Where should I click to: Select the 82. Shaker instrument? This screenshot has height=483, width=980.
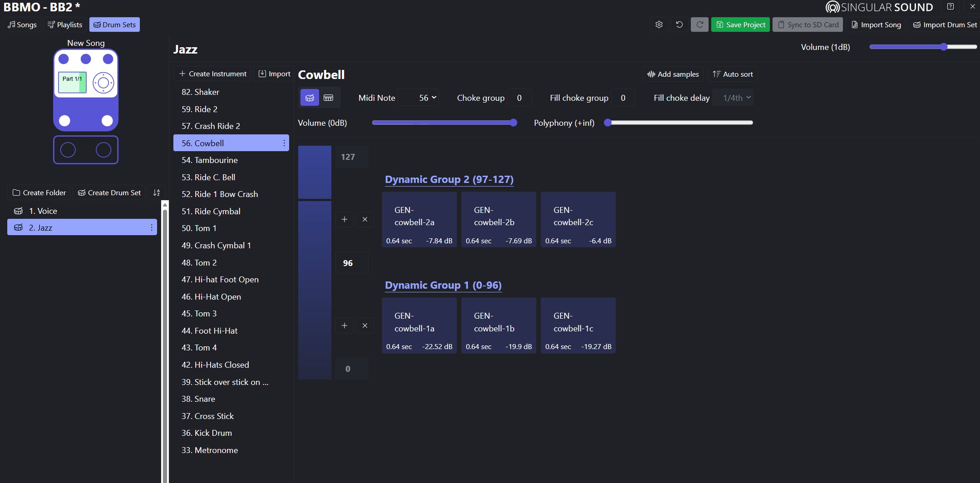(x=231, y=92)
